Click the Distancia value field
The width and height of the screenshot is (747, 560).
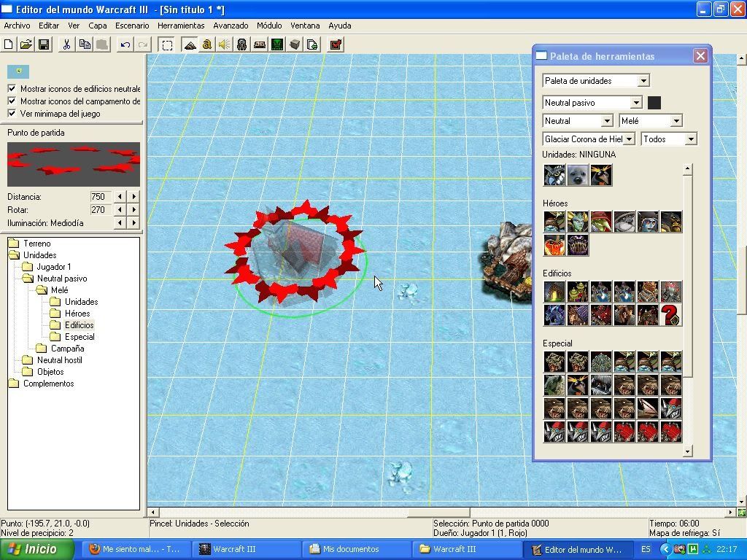coord(100,196)
